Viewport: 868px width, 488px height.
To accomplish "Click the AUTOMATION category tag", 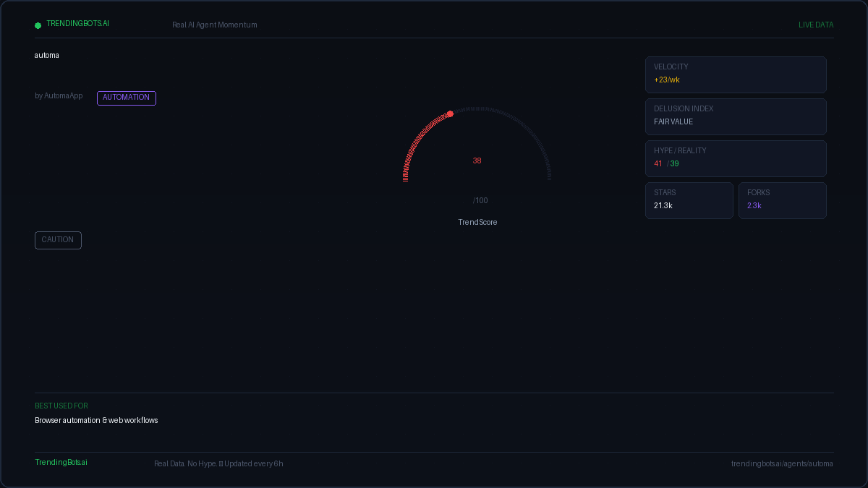I will pyautogui.click(x=127, y=98).
